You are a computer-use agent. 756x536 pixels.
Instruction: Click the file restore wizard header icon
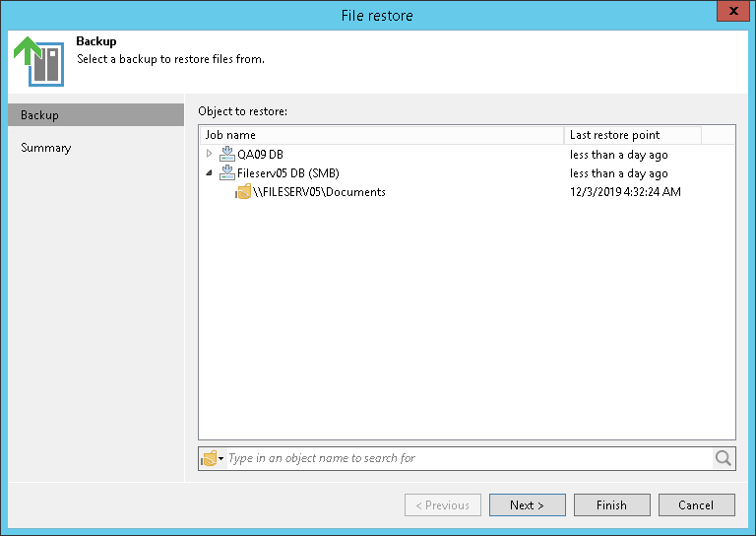[x=39, y=61]
